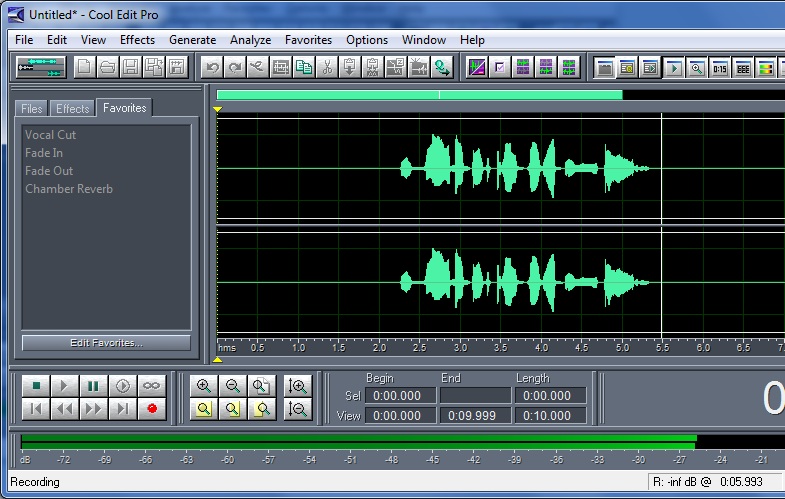Select Fade In in the favorites list
Screen dimensions: 785x499
44,153
